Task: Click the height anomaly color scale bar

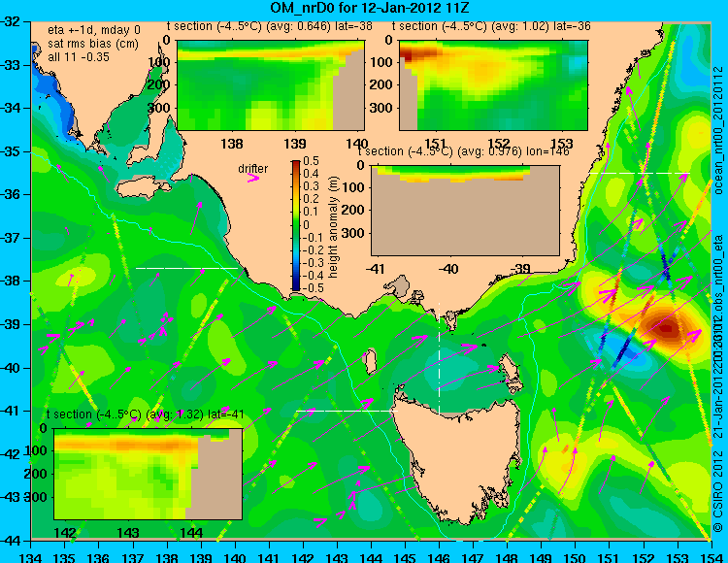Action: coord(296,225)
